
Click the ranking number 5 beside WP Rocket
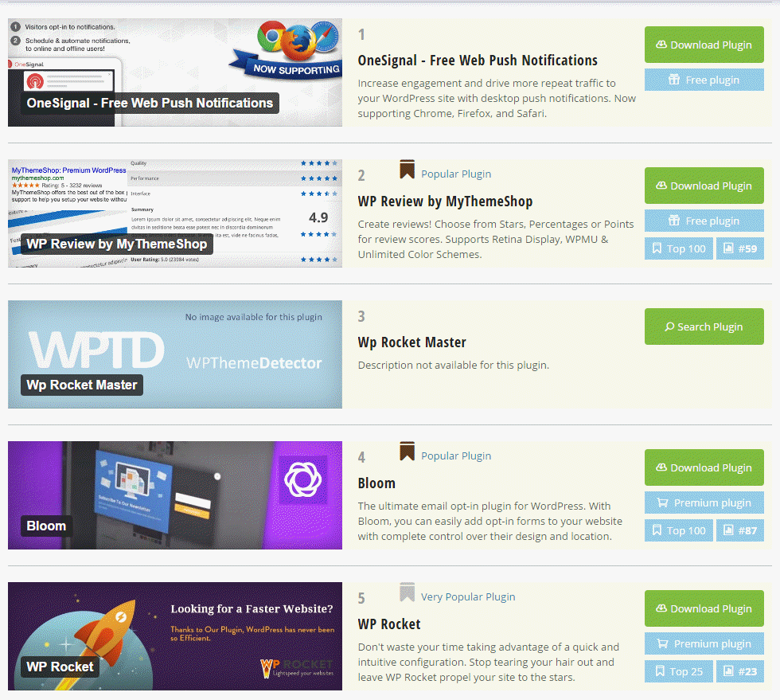pyautogui.click(x=361, y=598)
